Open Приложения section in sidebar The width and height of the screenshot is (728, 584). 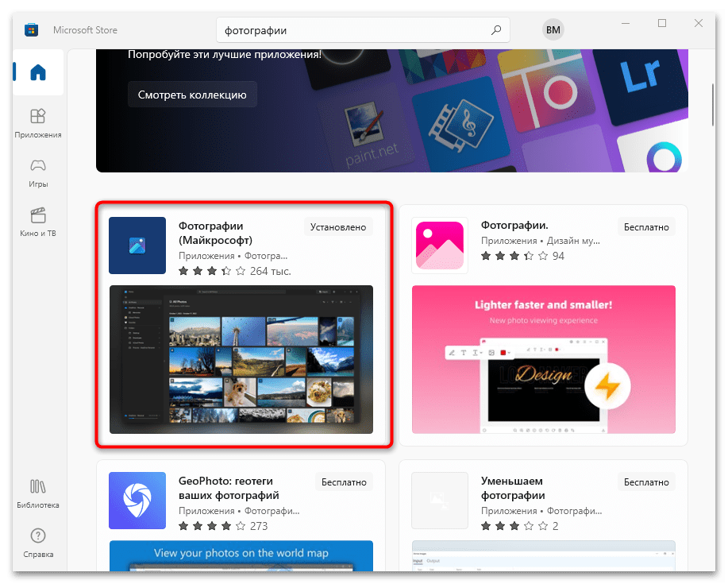38,124
